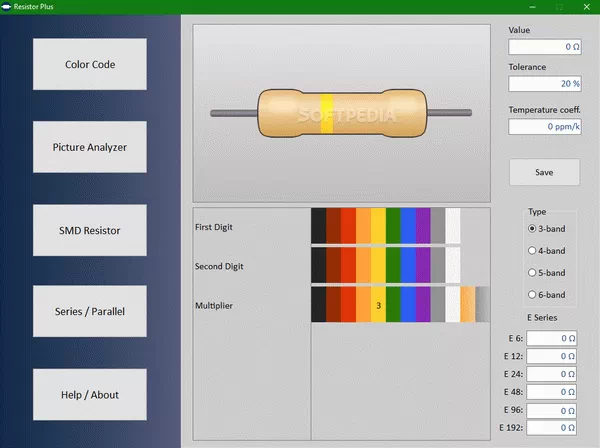Click the E 96 series value field
The width and height of the screenshot is (600, 448).
point(551,411)
